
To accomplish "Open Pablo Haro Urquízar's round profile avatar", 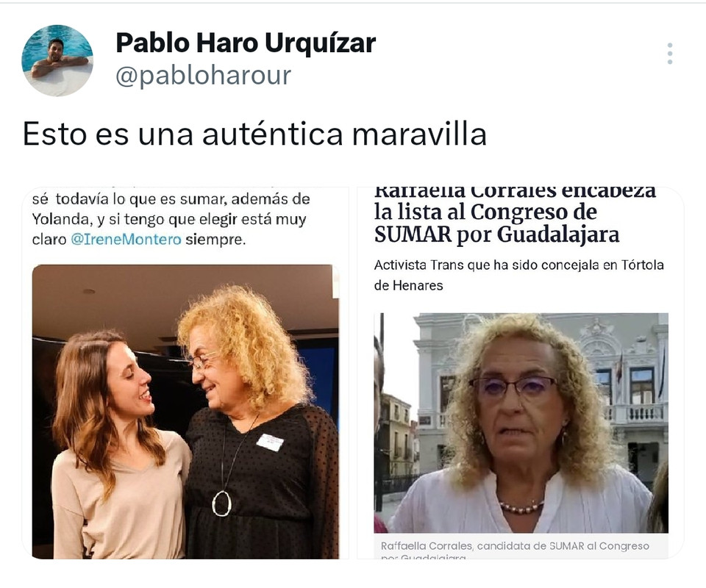I will tap(57, 60).
